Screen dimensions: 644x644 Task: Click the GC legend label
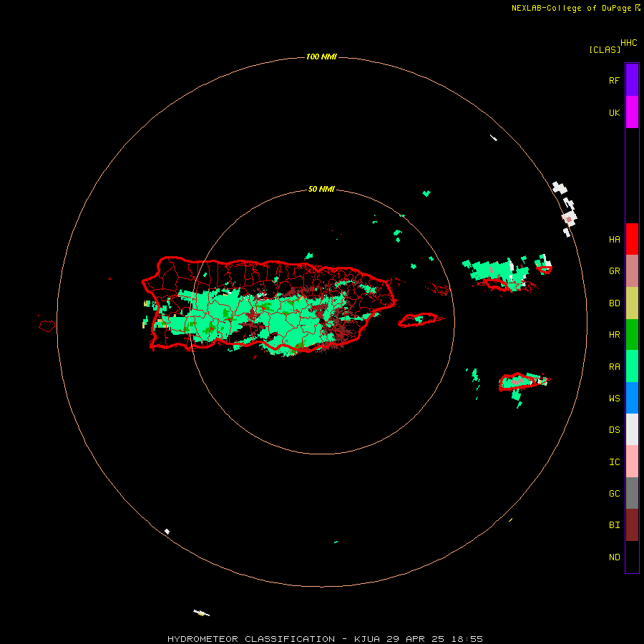tap(614, 494)
